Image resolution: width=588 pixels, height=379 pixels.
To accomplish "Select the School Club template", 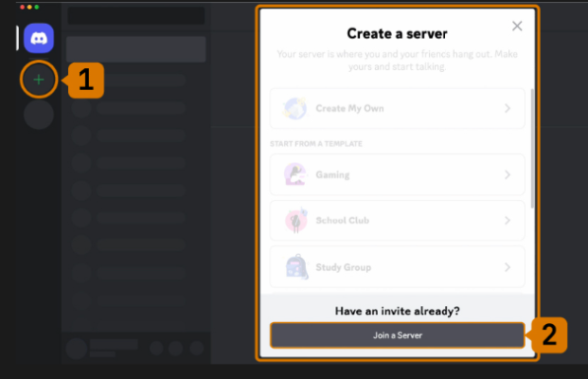I will [x=397, y=221].
